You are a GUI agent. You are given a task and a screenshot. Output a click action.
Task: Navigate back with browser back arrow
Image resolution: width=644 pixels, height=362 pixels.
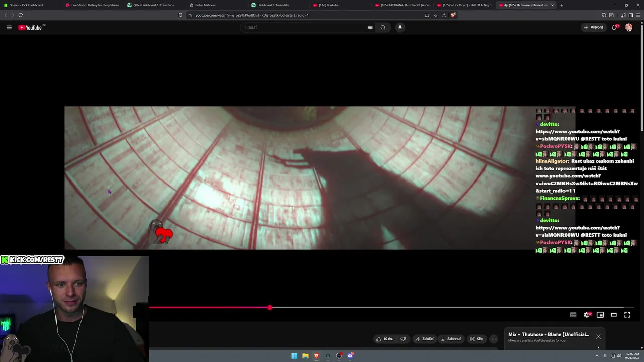point(6,15)
